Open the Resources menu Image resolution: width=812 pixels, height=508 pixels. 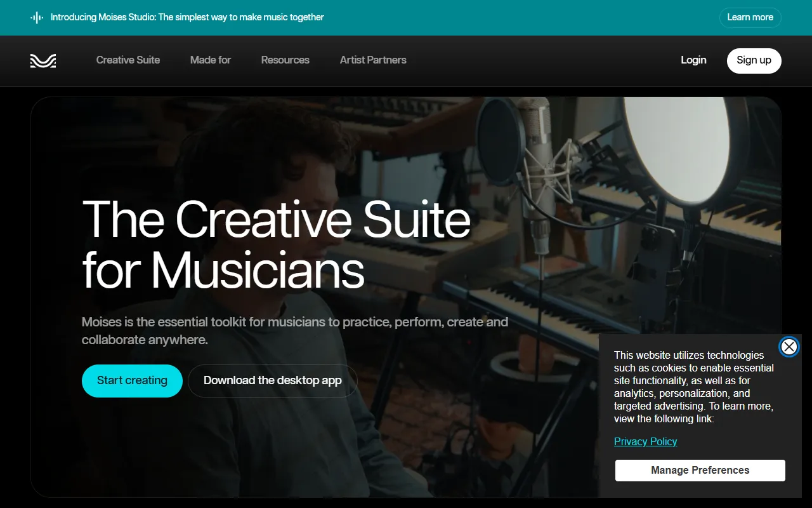[x=285, y=60]
